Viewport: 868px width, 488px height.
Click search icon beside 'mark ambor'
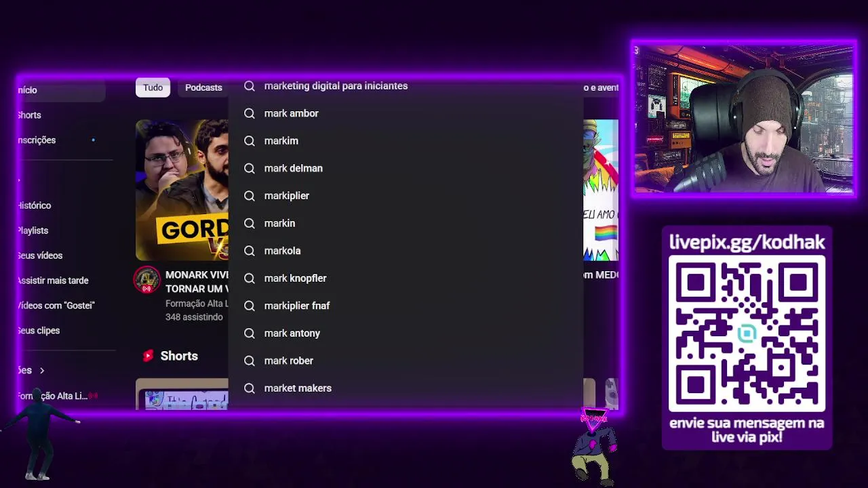click(250, 113)
